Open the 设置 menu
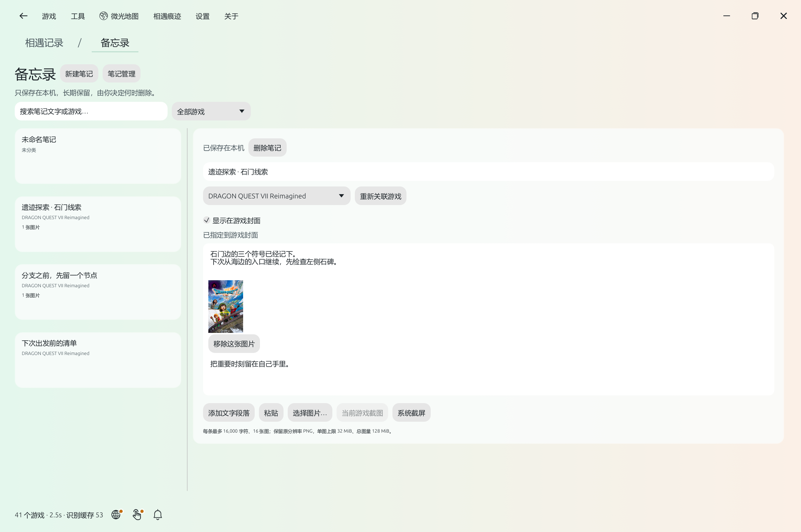 pyautogui.click(x=202, y=16)
